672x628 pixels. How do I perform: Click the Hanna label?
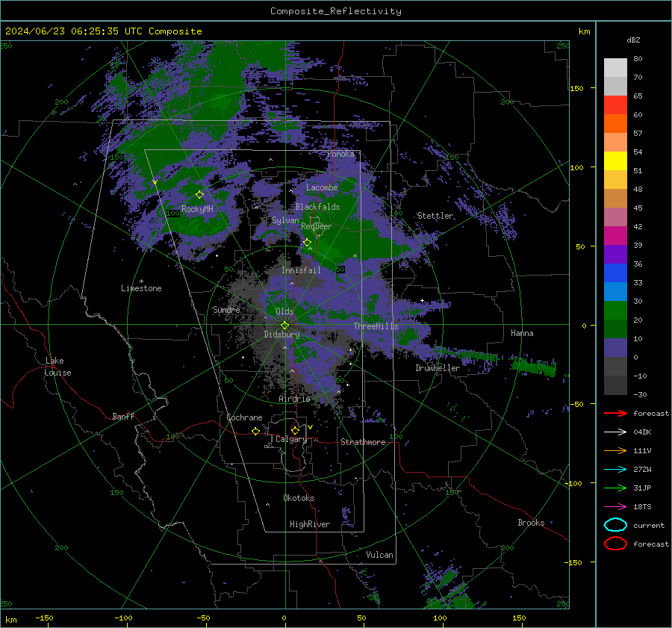522,333
